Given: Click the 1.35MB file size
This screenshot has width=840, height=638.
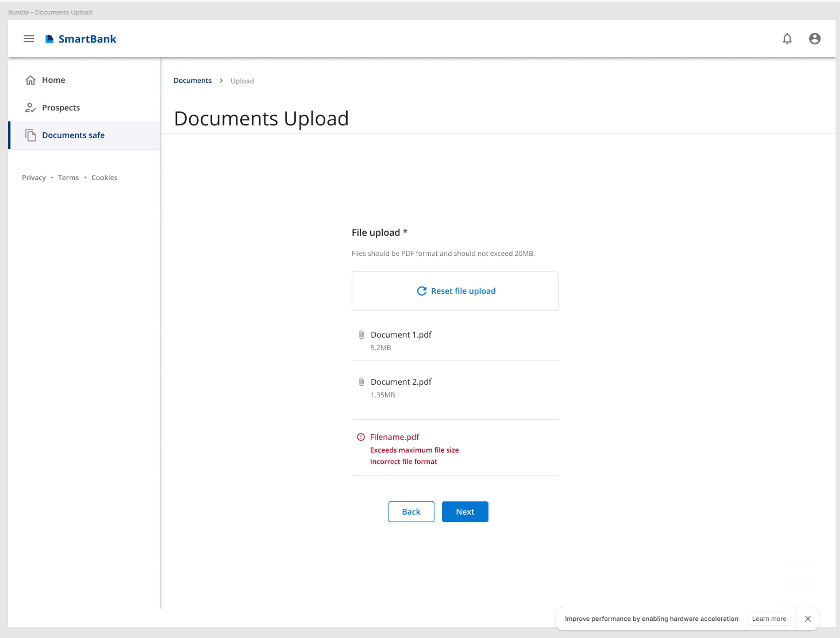Looking at the screenshot, I should pyautogui.click(x=383, y=395).
